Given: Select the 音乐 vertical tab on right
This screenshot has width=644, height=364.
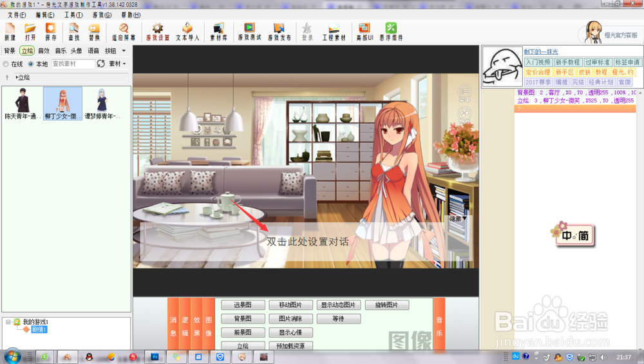Looking at the screenshot, I should coord(439,325).
